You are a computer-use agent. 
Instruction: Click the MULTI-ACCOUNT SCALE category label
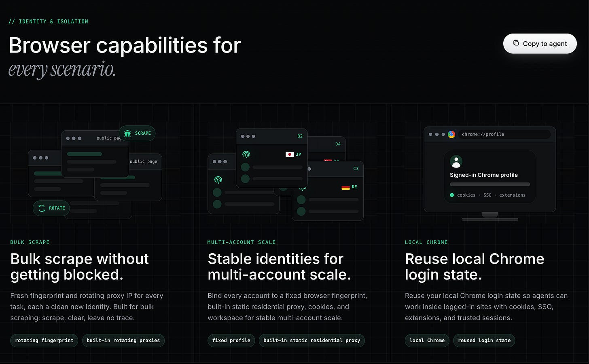(x=242, y=242)
